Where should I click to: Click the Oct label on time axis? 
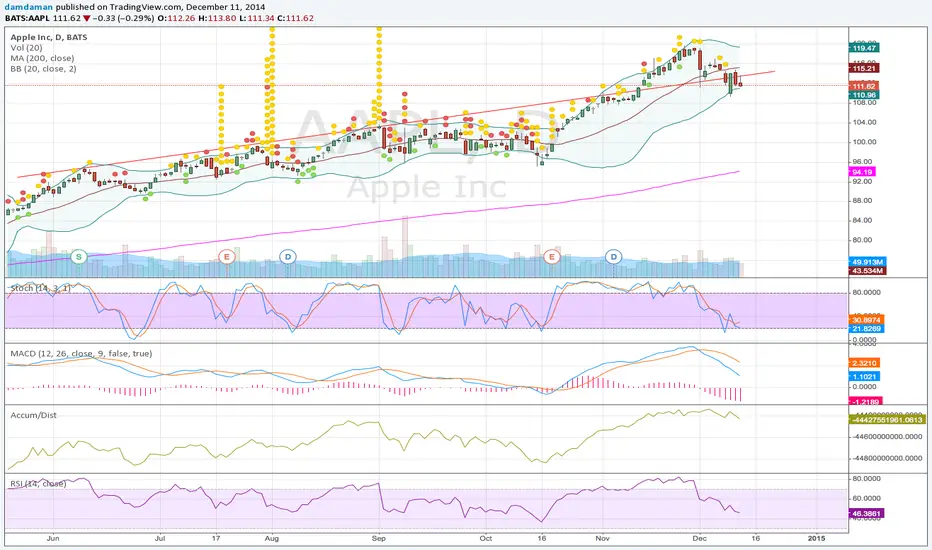486,538
